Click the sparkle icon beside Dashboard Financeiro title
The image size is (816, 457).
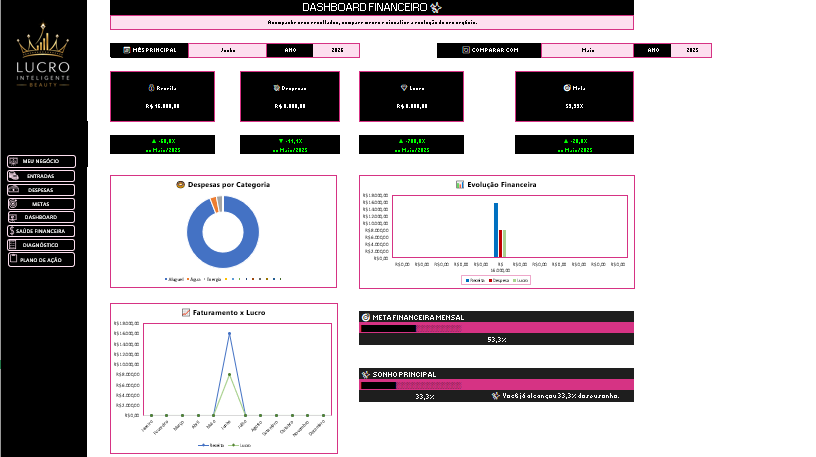436,7
